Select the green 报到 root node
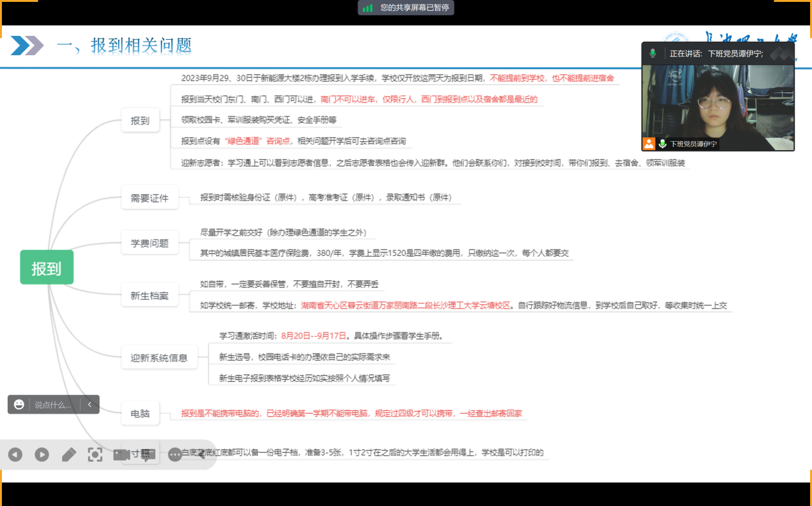Viewport: 812px width, 506px height. 47,267
